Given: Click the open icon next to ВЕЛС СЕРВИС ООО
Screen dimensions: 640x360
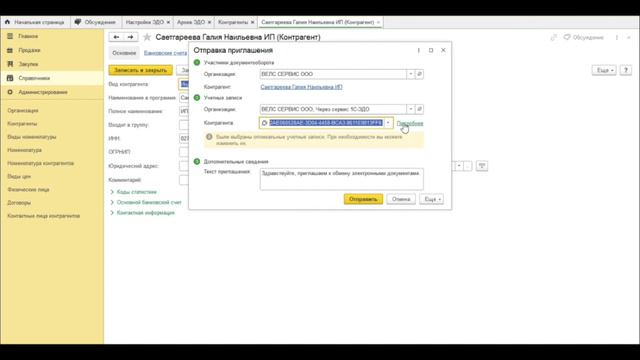Looking at the screenshot, I should coord(419,74).
